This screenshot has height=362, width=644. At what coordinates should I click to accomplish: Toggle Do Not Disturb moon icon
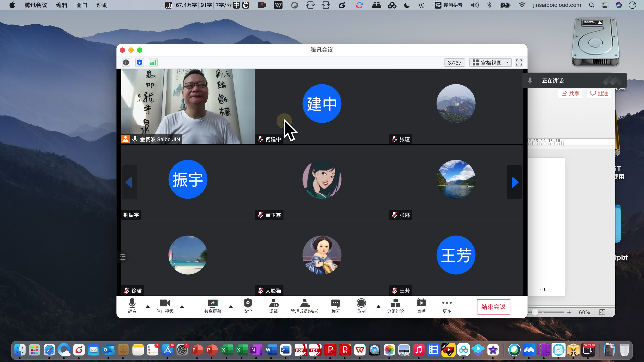407,5
